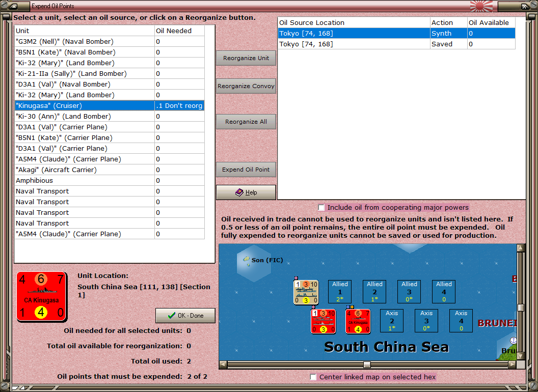Click the Oil Needed column header

pyautogui.click(x=179, y=31)
